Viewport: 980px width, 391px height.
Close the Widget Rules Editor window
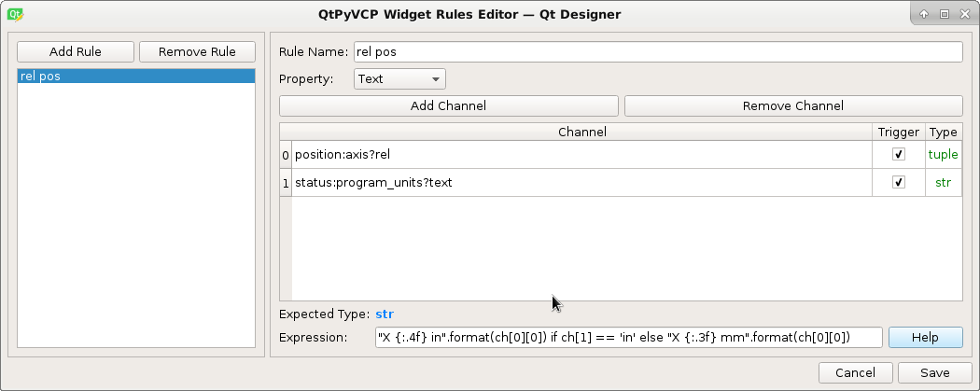point(964,14)
